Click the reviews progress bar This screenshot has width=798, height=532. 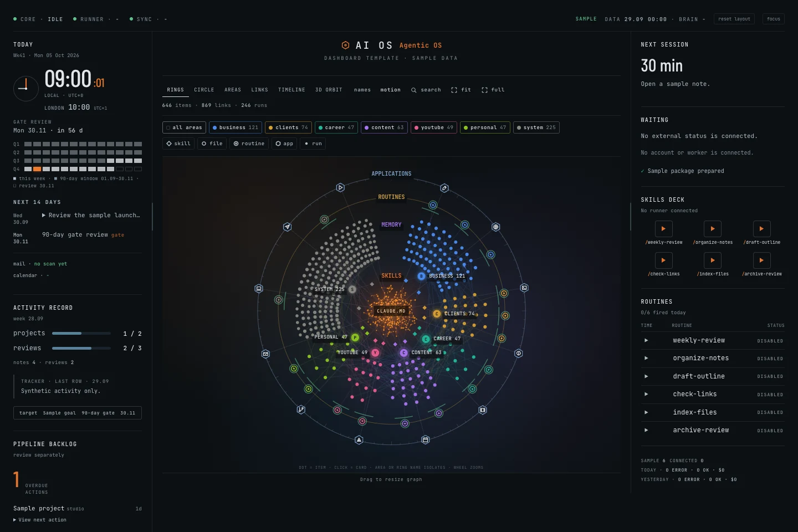tap(81, 348)
